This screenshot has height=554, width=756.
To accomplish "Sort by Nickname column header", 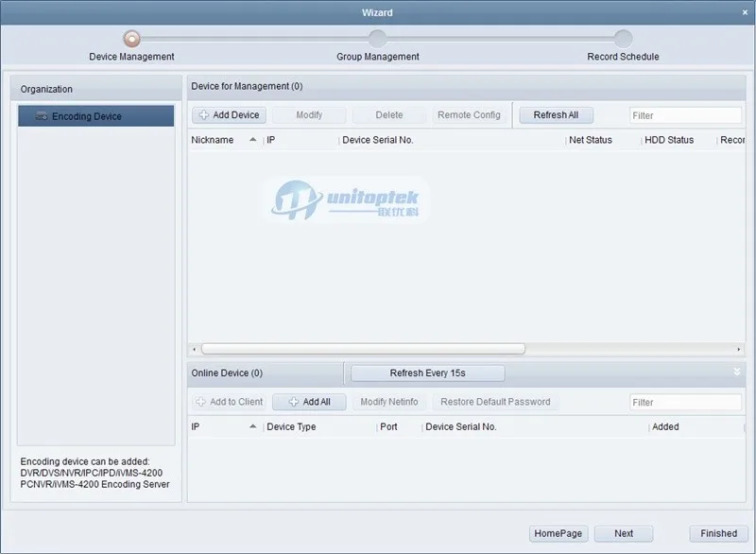I will coord(225,140).
